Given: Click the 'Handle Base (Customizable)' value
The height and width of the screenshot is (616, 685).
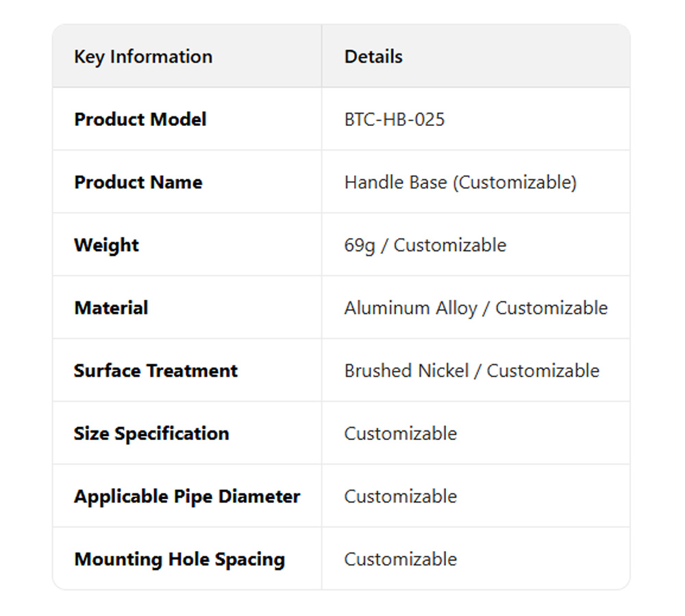Looking at the screenshot, I should click(460, 183).
